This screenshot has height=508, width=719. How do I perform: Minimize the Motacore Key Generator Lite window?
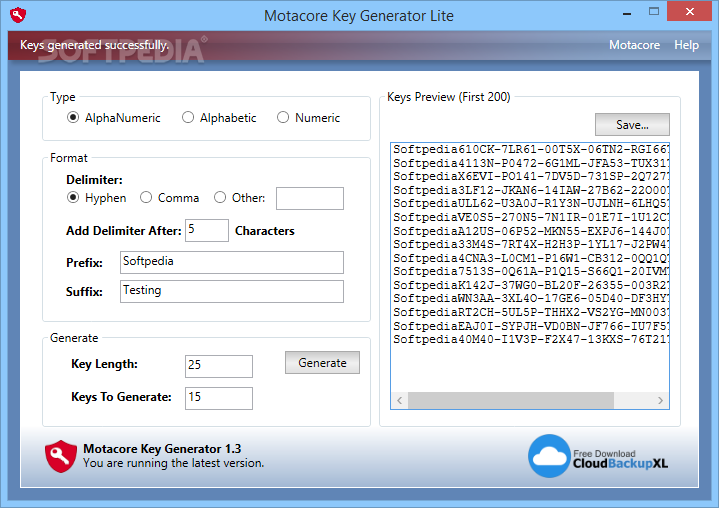tap(627, 12)
